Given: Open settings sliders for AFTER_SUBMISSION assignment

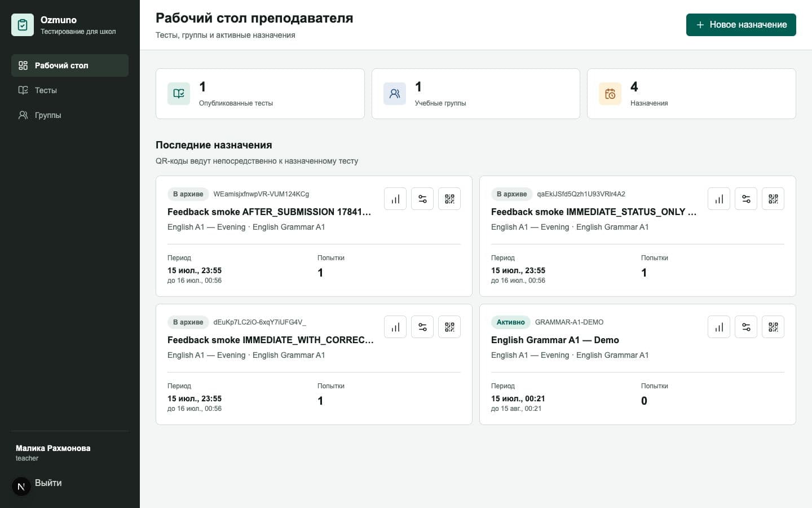Looking at the screenshot, I should pyautogui.click(x=422, y=199).
